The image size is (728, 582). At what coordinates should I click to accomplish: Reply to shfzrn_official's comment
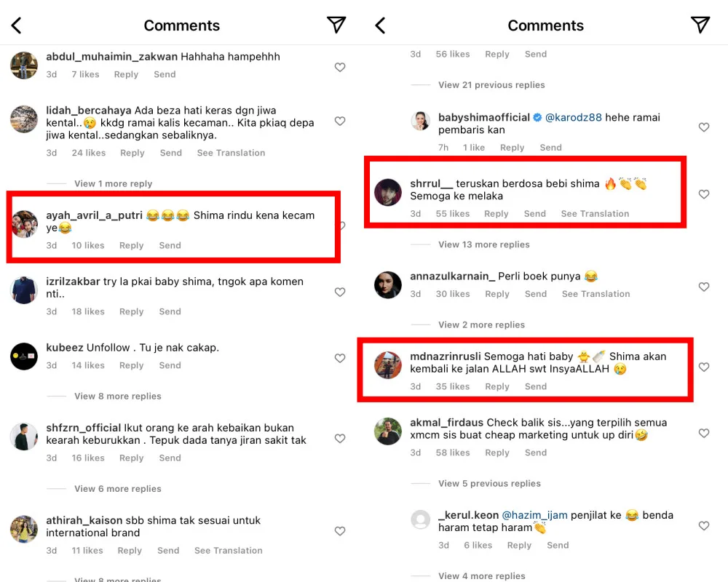131,458
